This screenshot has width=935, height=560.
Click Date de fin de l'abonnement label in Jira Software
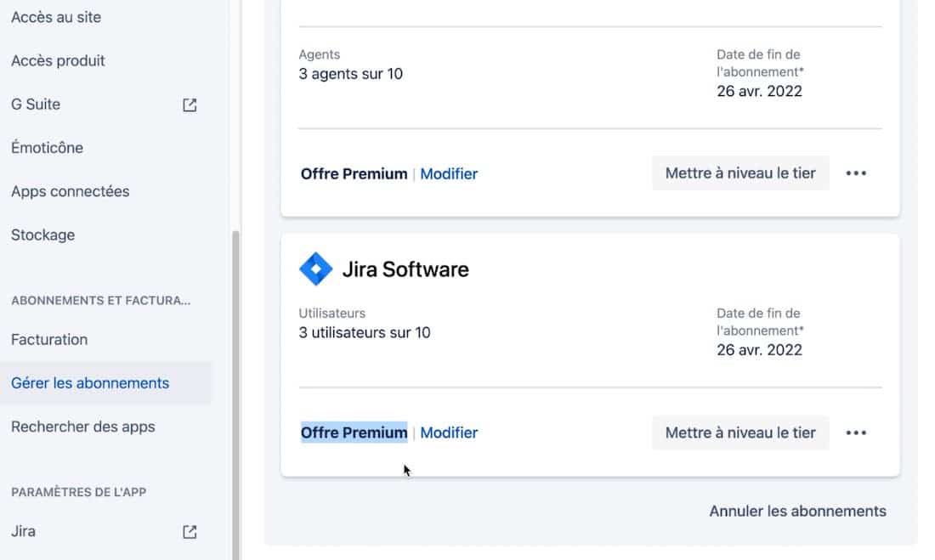click(760, 322)
